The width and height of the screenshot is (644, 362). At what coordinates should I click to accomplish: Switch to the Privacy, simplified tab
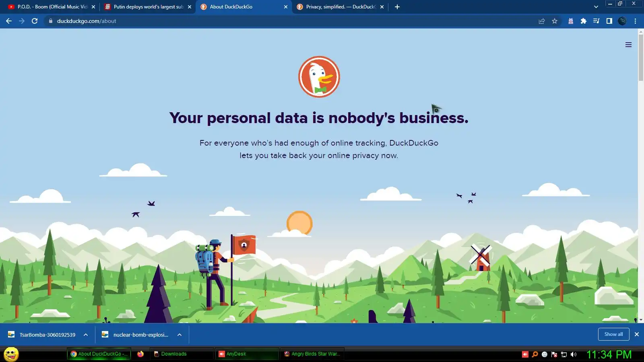tap(340, 7)
